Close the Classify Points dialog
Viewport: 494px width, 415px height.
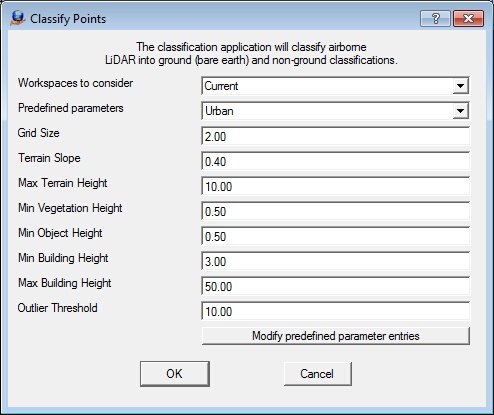click(x=468, y=18)
